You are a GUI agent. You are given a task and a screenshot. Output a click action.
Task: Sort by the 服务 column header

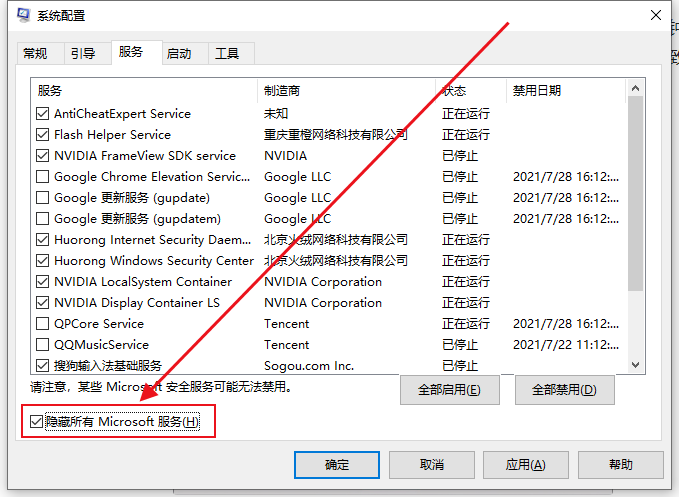(144, 91)
